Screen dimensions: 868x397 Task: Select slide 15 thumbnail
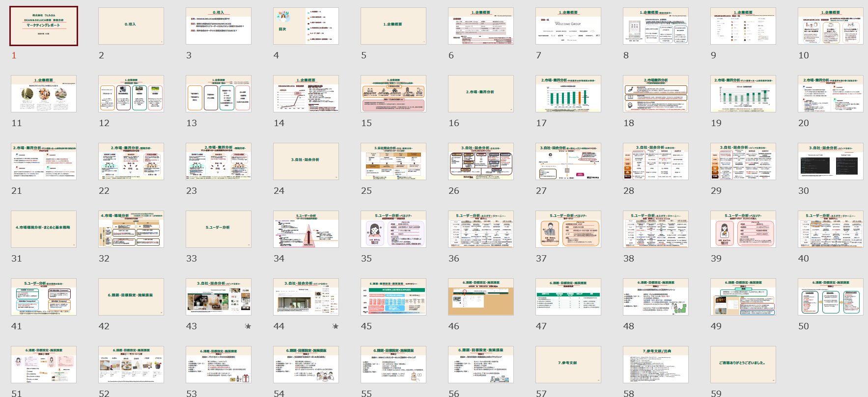(393, 94)
